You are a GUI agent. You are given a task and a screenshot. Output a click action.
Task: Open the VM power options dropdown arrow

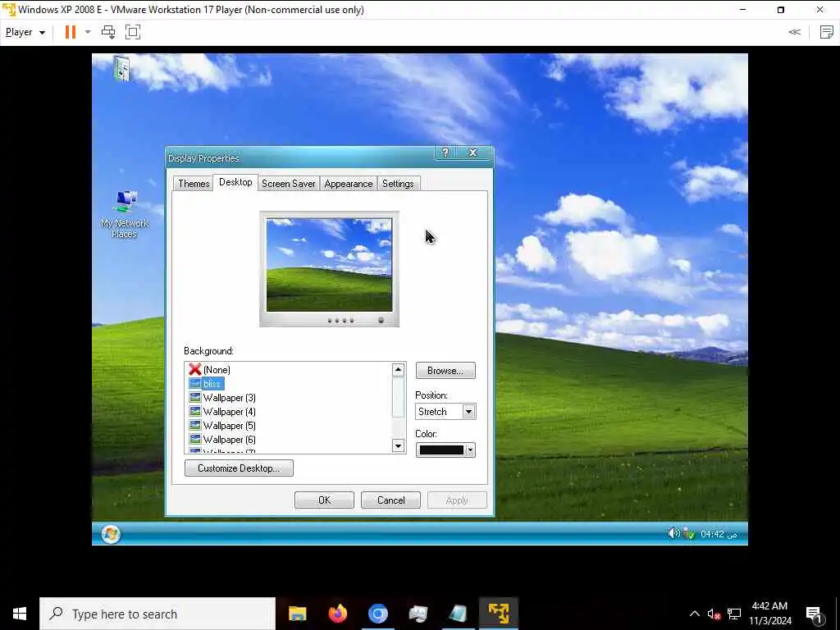88,32
